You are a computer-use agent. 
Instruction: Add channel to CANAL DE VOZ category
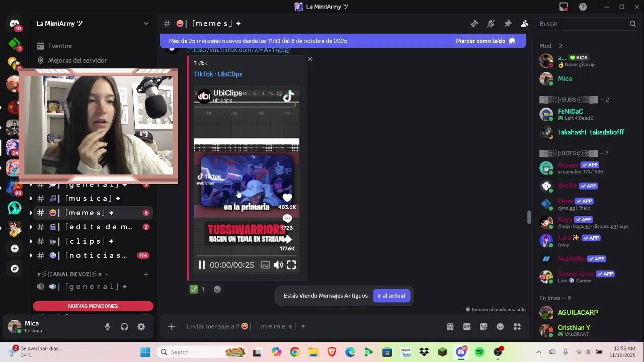click(146, 274)
